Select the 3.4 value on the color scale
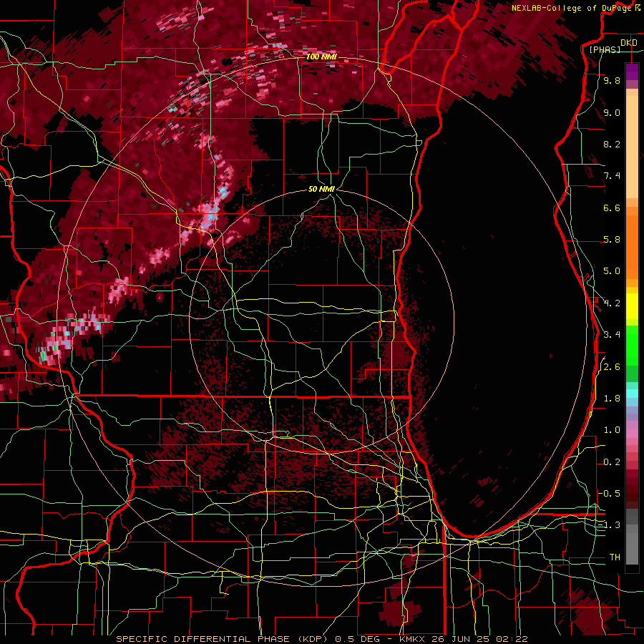Viewport: 644px width, 644px height. coord(612,335)
